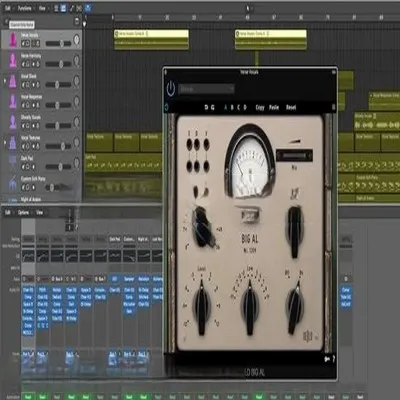This screenshot has width=400, height=400.
Task: Select preset slot B in plugin
Action: (232, 107)
